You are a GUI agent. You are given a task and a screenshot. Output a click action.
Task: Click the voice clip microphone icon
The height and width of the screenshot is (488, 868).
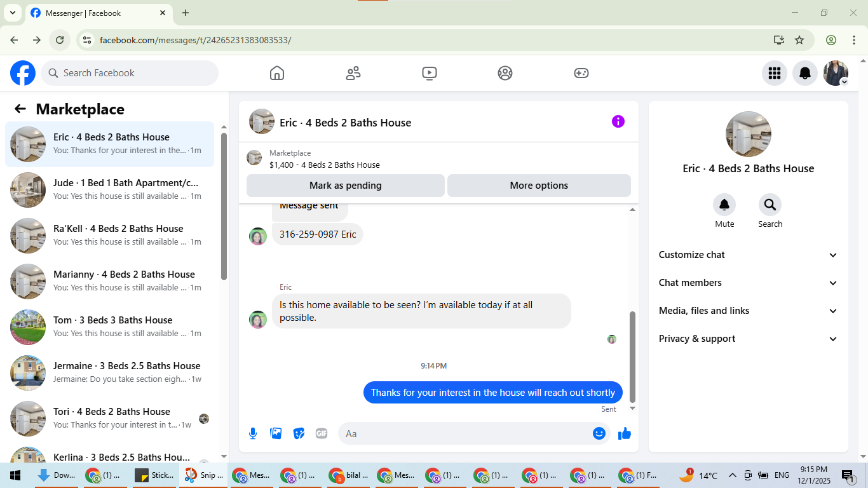253,433
